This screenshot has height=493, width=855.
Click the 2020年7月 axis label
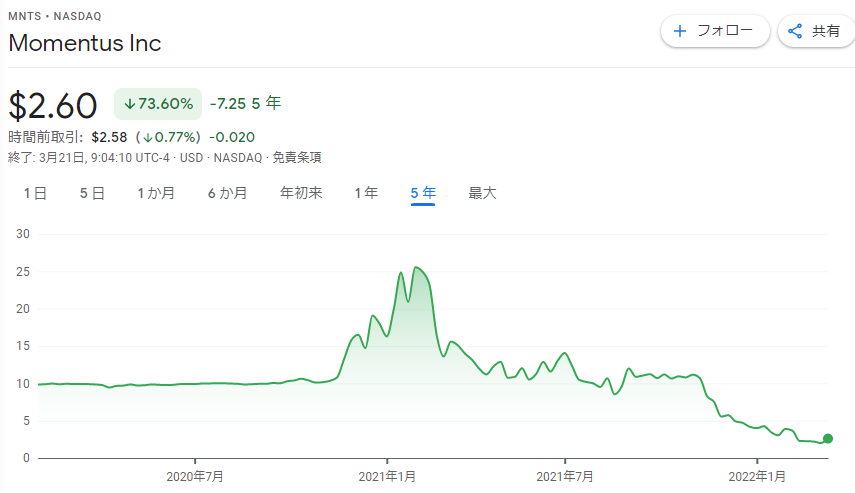pos(195,477)
